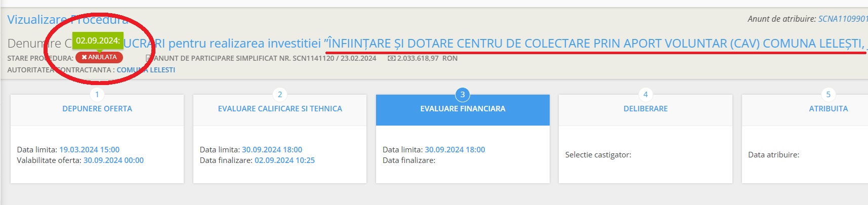Select step circle number 5
The image size is (868, 205).
pos(828,94)
